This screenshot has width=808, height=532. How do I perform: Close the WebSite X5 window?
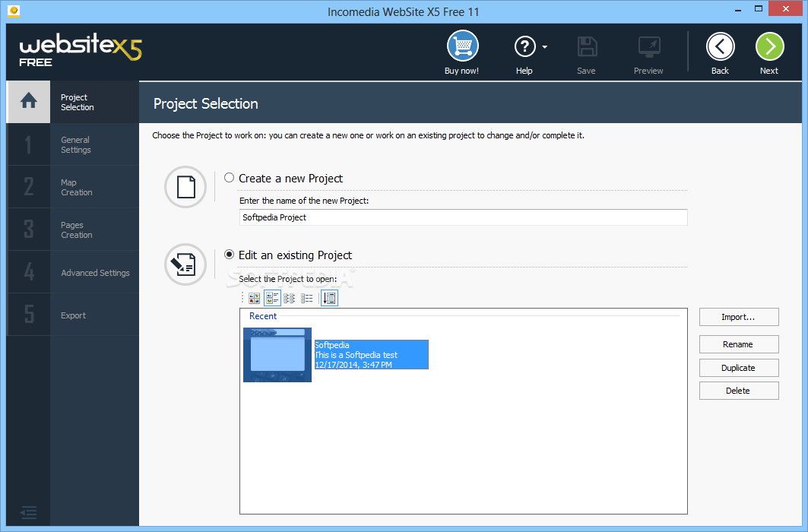click(786, 9)
